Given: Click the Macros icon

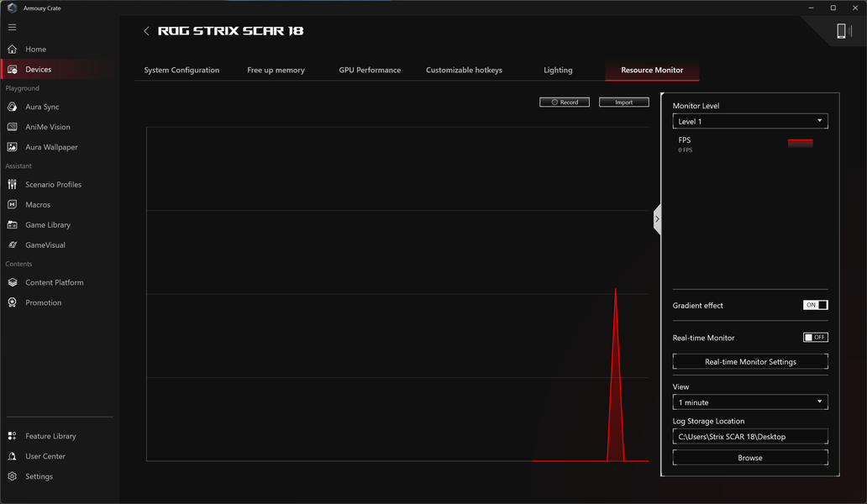Looking at the screenshot, I should coord(12,204).
